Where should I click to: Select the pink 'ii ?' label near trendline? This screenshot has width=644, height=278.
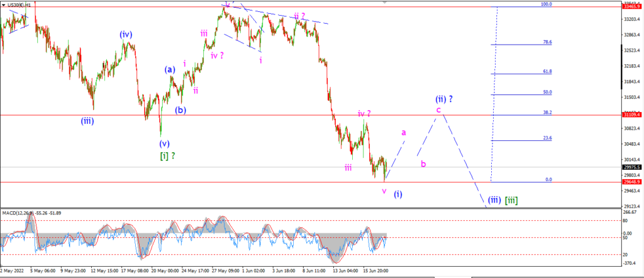(x=299, y=16)
